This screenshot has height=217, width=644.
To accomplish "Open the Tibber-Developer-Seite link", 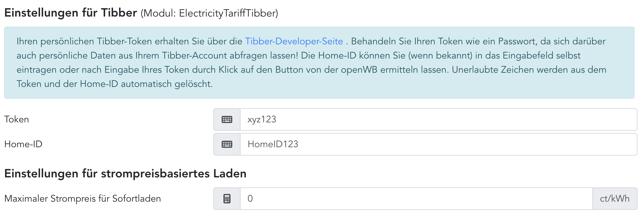I will tap(294, 41).
